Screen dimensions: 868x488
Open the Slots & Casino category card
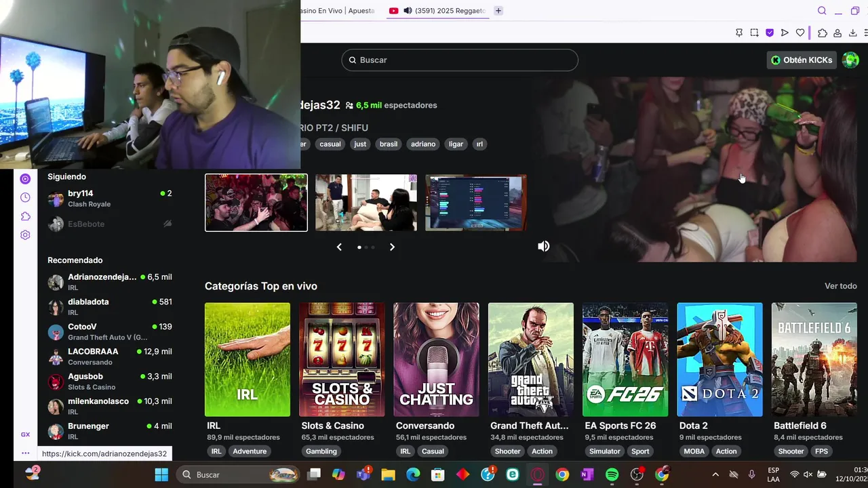point(342,359)
